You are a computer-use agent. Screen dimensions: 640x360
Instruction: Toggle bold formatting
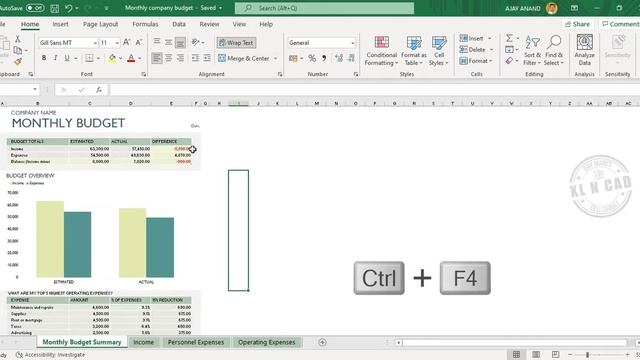click(x=44, y=58)
